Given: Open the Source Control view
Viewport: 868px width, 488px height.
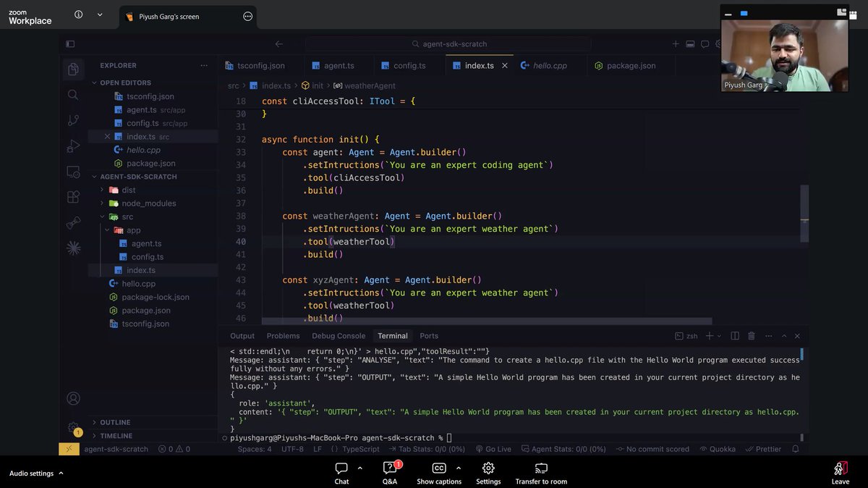Looking at the screenshot, I should 73,120.
